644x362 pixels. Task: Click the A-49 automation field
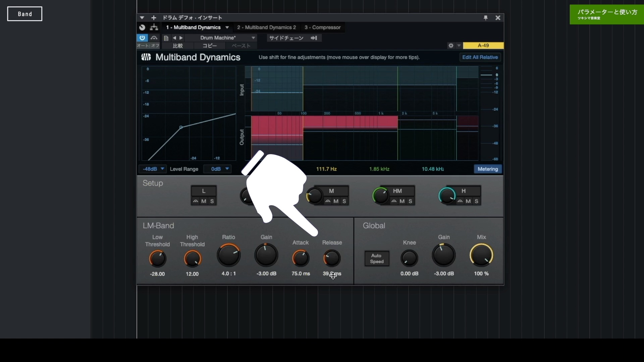483,46
